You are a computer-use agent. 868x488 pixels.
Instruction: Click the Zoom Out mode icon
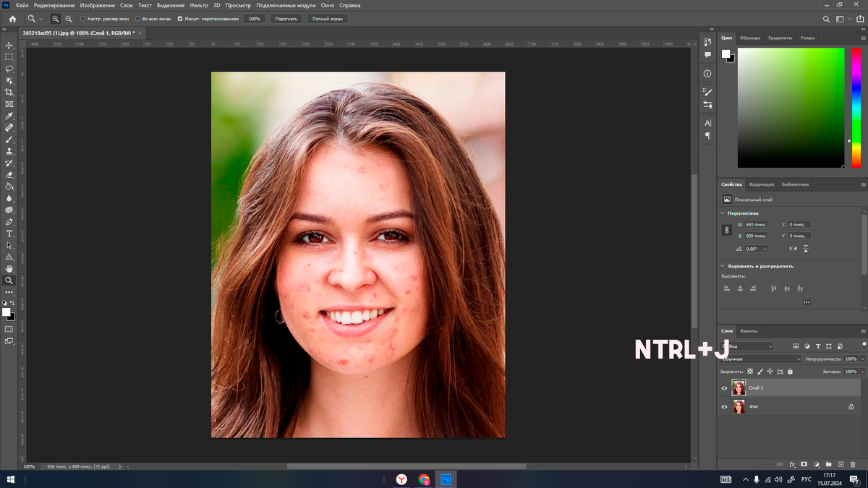[68, 19]
